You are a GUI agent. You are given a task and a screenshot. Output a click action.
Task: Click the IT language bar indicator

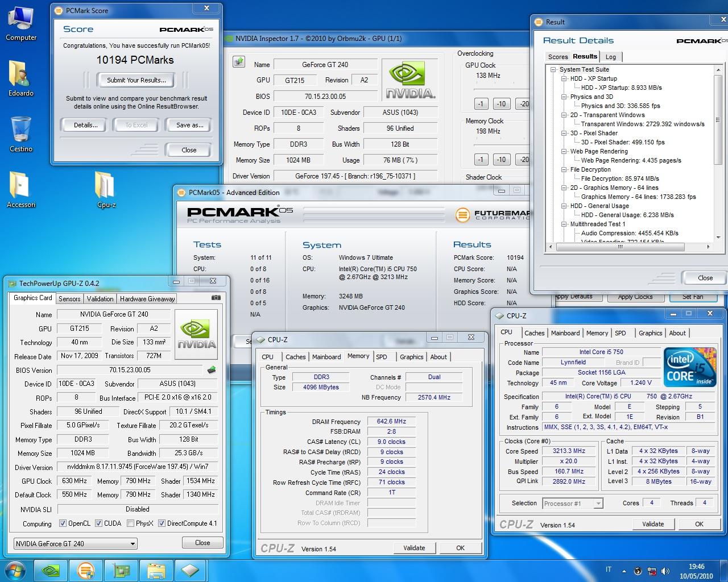pos(609,569)
